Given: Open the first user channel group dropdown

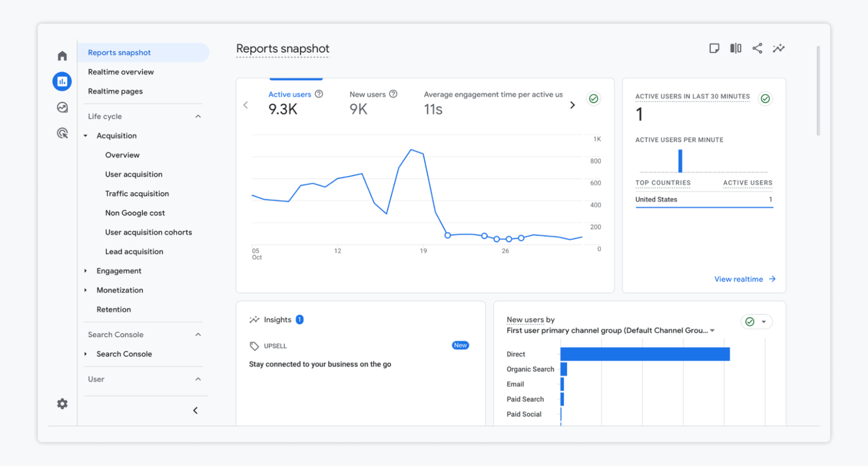Looking at the screenshot, I should [x=712, y=331].
